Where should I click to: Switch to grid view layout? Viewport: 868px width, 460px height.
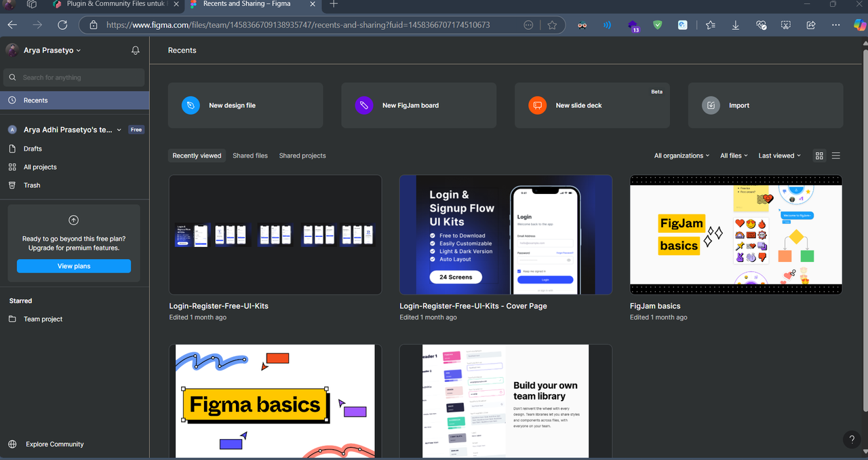pyautogui.click(x=819, y=155)
